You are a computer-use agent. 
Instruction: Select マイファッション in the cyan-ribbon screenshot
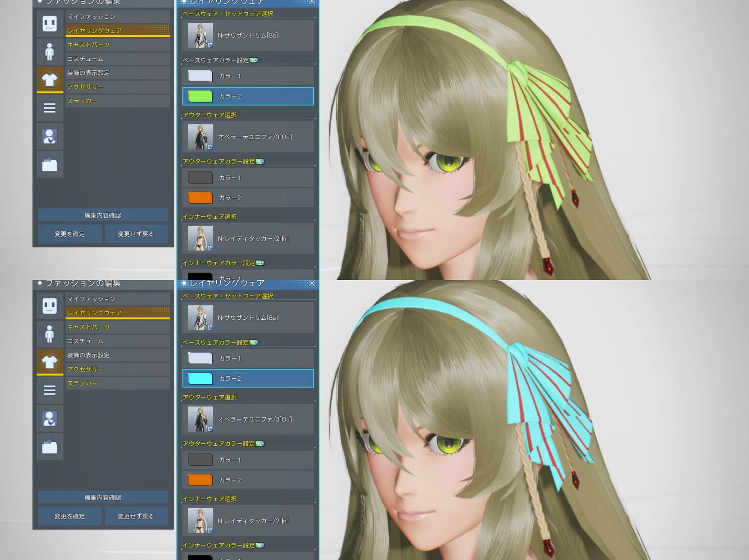point(118,299)
